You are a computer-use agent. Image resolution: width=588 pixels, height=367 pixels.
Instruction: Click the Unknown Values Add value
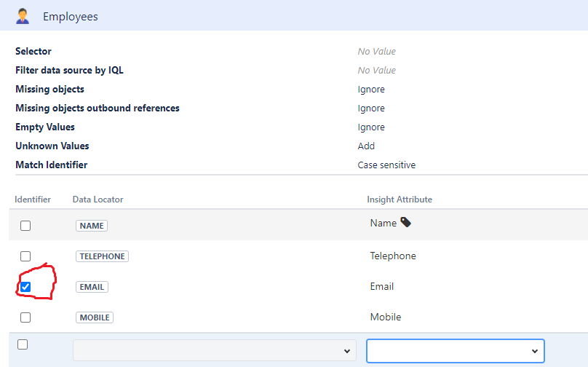tap(366, 146)
